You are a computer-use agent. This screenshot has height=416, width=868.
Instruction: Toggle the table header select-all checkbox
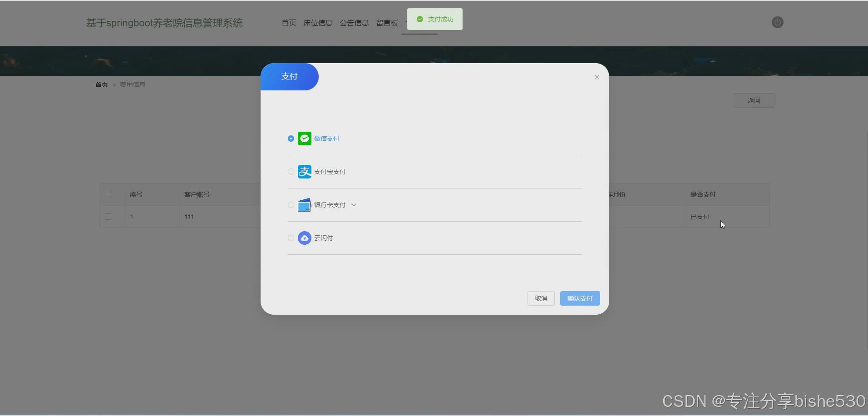(x=108, y=194)
